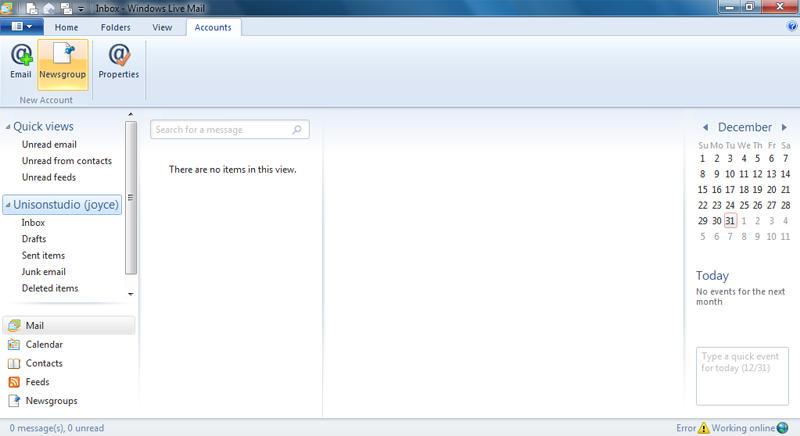
Task: Open the Windows Live Mail application menu
Action: 21,27
